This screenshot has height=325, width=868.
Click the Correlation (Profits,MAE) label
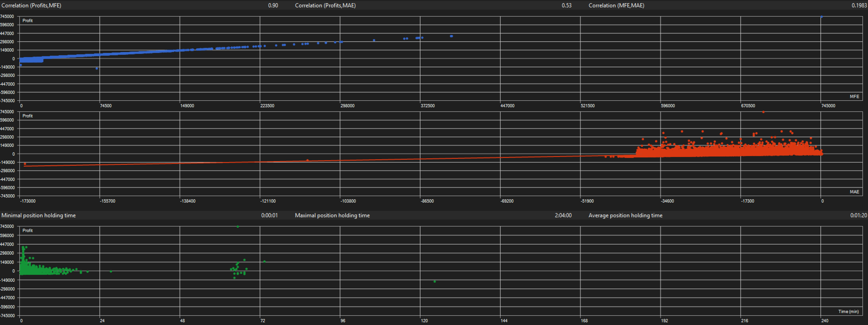click(325, 6)
